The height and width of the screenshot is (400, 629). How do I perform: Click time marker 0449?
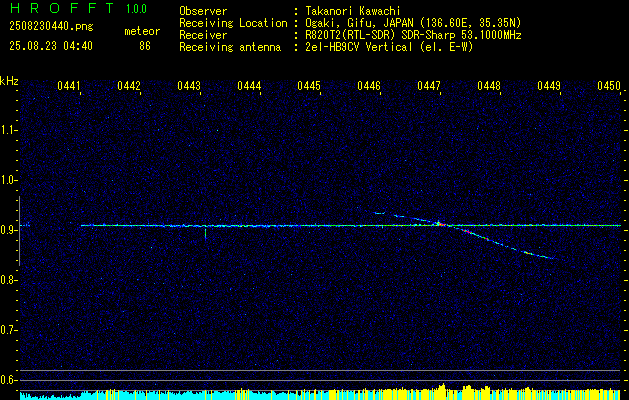549,86
